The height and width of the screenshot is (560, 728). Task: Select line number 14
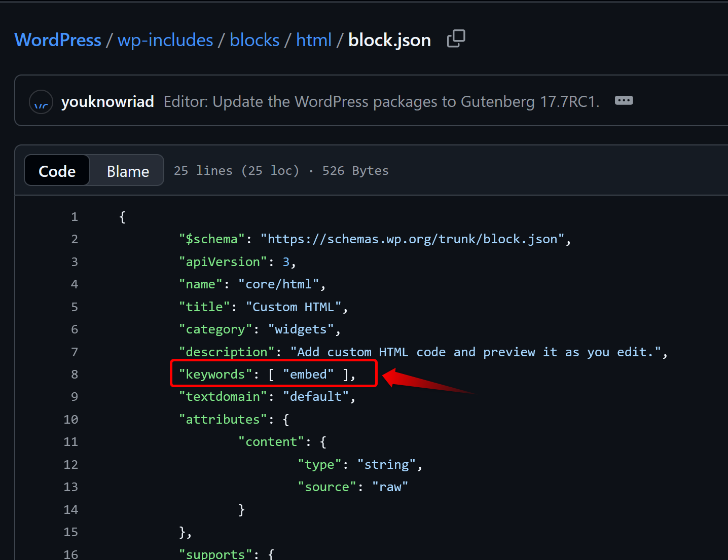[x=71, y=510]
